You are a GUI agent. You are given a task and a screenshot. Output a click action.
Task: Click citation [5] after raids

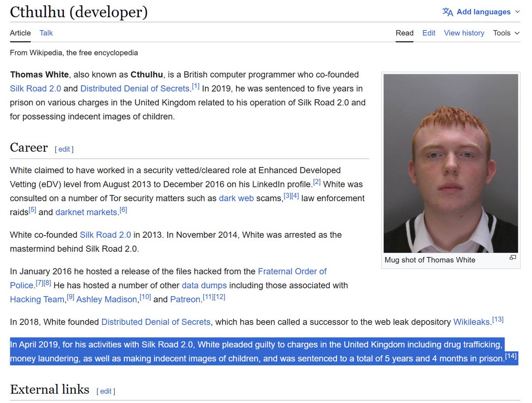tap(32, 210)
